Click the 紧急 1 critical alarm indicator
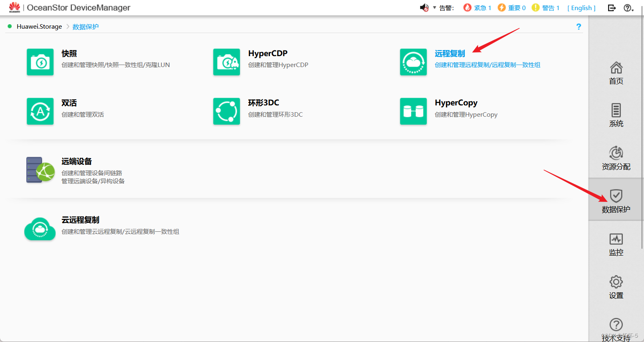 (477, 8)
